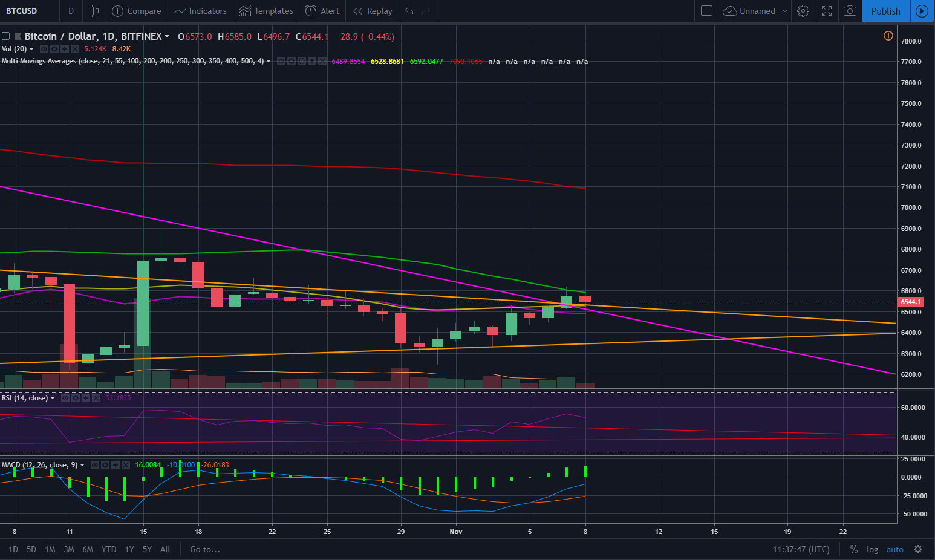This screenshot has width=935, height=560.
Task: Click the MACD histogram value 16.0084
Action: (148, 465)
